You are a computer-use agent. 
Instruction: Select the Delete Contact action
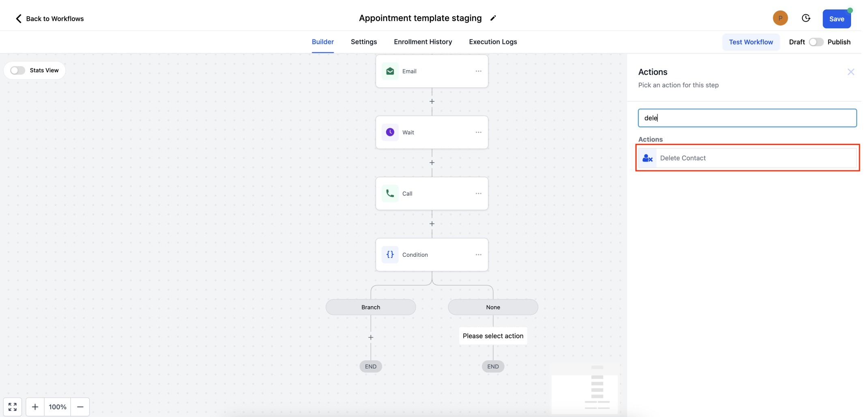pyautogui.click(x=747, y=158)
